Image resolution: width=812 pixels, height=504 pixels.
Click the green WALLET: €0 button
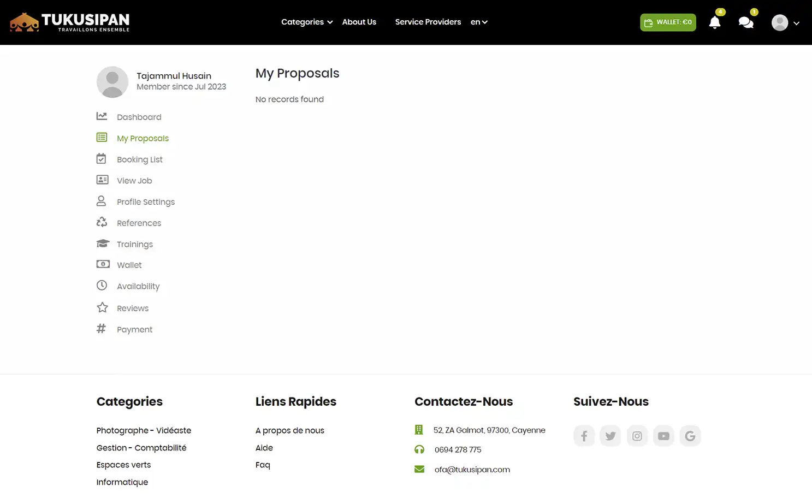click(667, 22)
